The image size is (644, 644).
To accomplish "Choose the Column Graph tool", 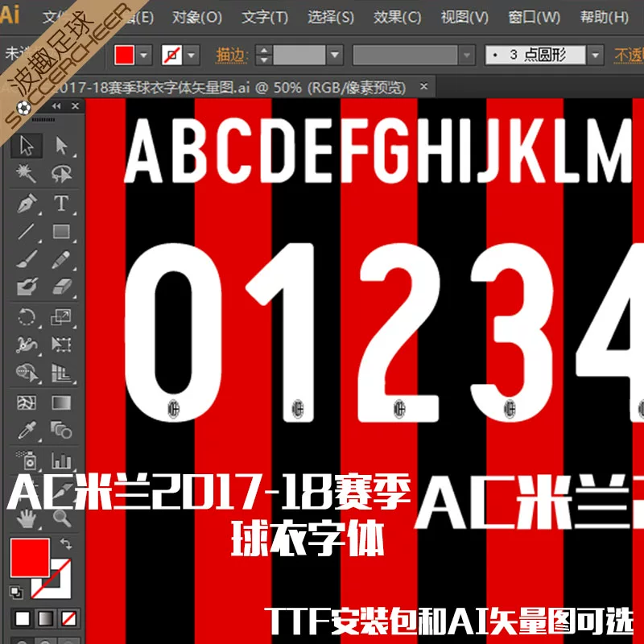I will (x=62, y=460).
